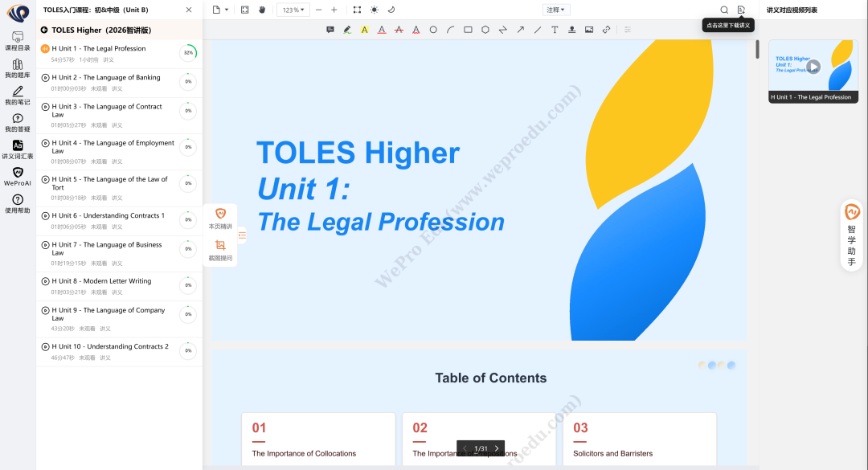The image size is (868, 470).
Task: Select the comment note annotation tool
Action: [x=330, y=30]
